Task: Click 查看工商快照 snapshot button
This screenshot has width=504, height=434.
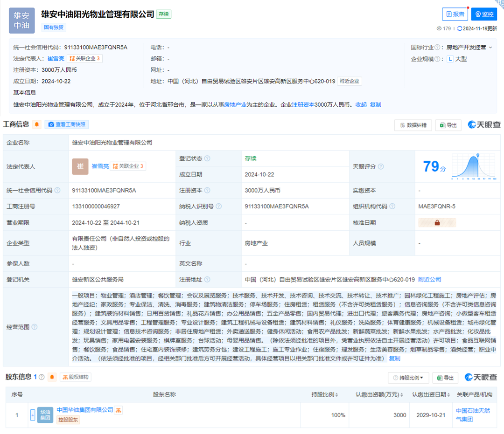Action: click(x=67, y=124)
